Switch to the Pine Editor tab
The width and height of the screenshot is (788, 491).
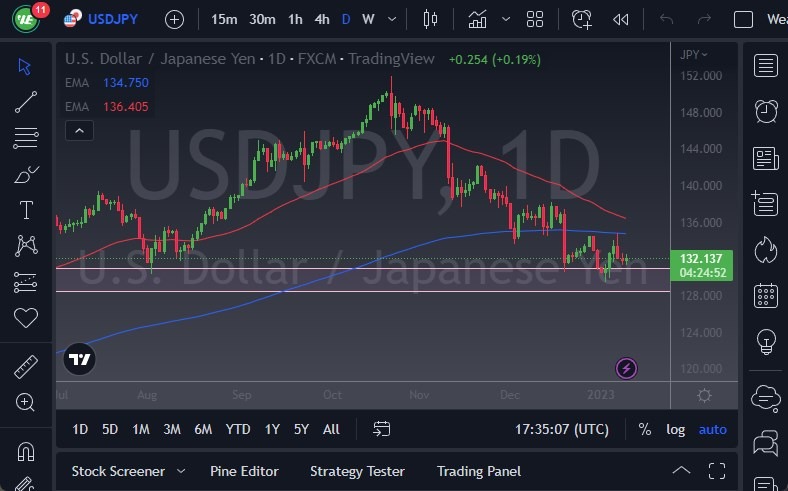pyautogui.click(x=244, y=471)
